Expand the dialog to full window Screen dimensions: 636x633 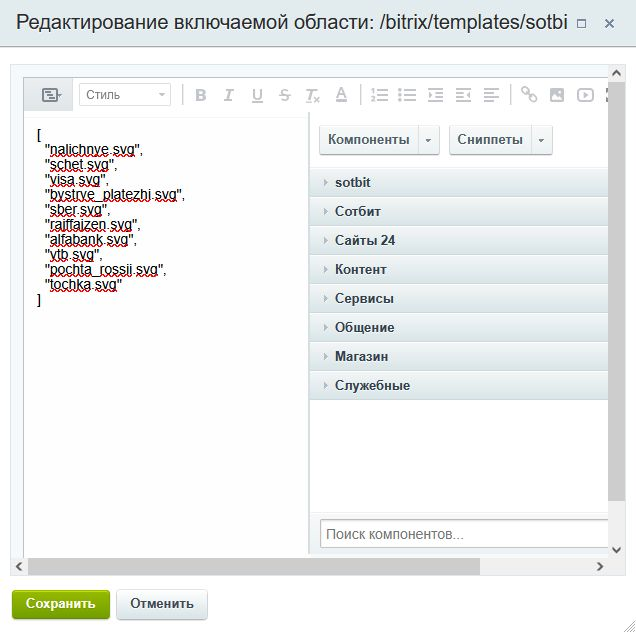click(582, 24)
